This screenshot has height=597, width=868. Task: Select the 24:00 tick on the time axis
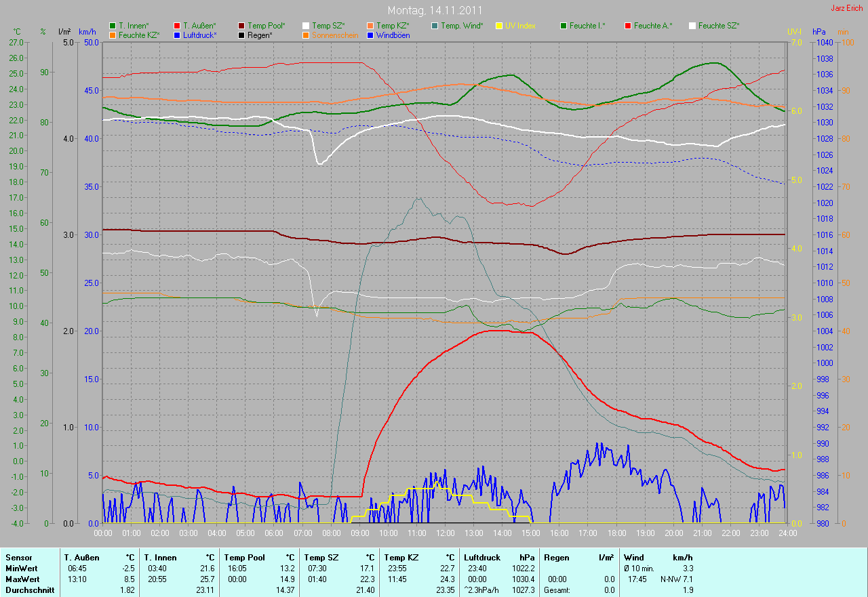(x=787, y=533)
